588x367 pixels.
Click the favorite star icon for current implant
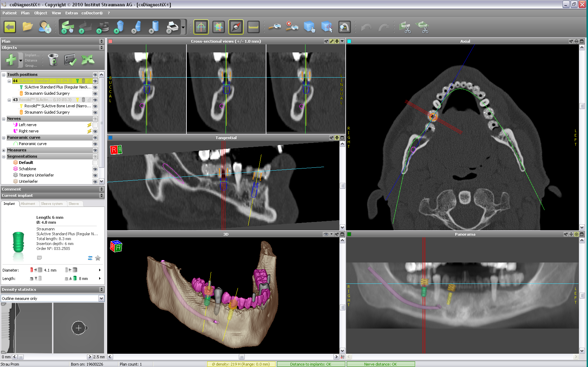98,258
